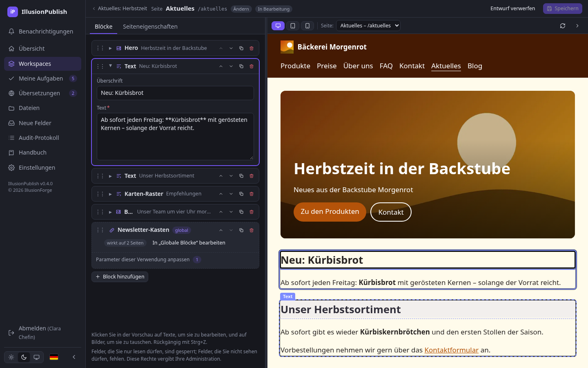588x368 pixels.
Task: Click into the Überschrift input field
Action: tap(175, 93)
